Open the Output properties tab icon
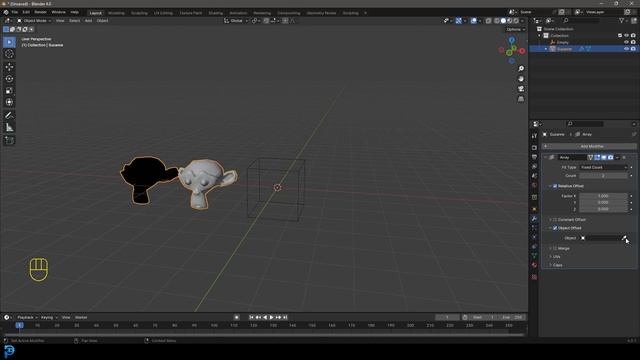640x360 pixels. (x=534, y=157)
